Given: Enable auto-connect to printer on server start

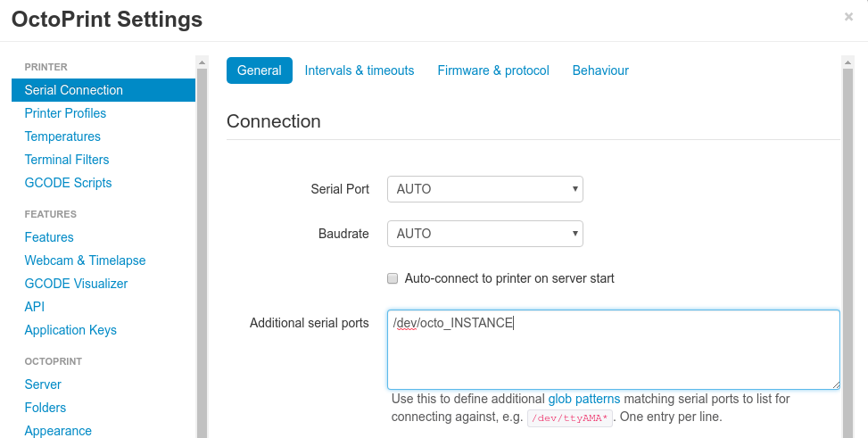Looking at the screenshot, I should click(x=393, y=278).
